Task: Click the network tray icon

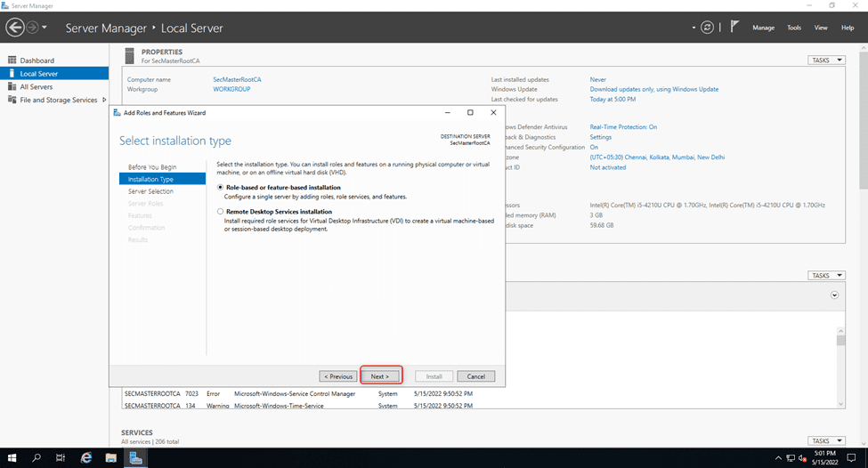Action: (791, 458)
